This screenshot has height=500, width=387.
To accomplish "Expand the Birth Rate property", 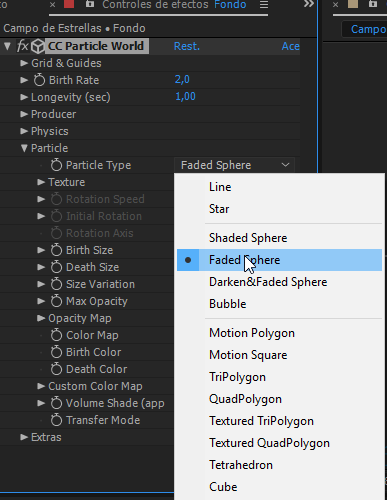I will [24, 80].
